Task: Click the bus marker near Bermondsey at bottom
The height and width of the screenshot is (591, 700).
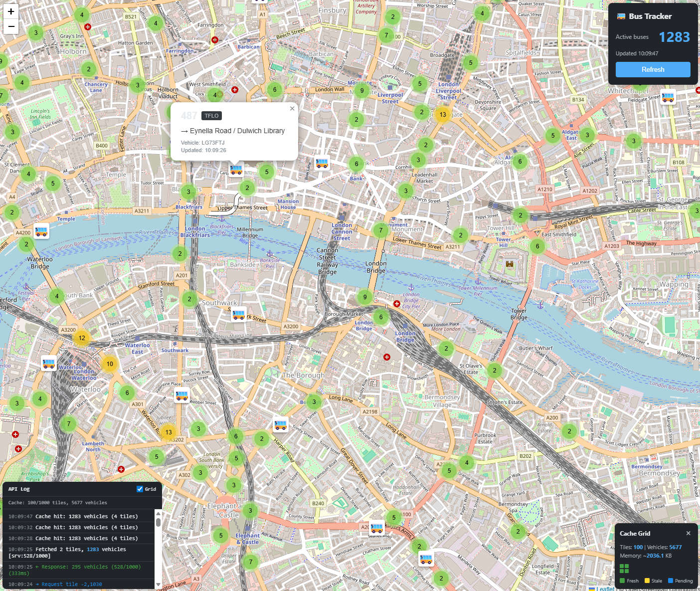Action: coord(426,559)
